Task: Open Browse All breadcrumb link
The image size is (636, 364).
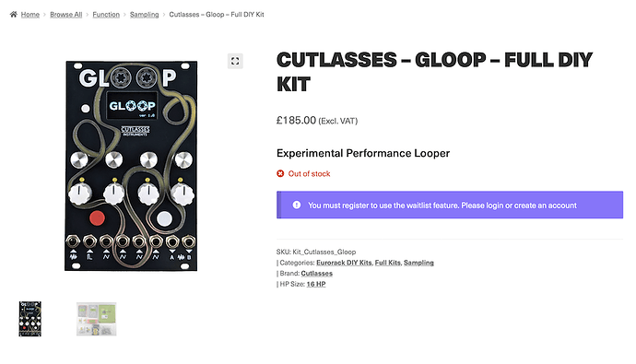Action: (66, 15)
